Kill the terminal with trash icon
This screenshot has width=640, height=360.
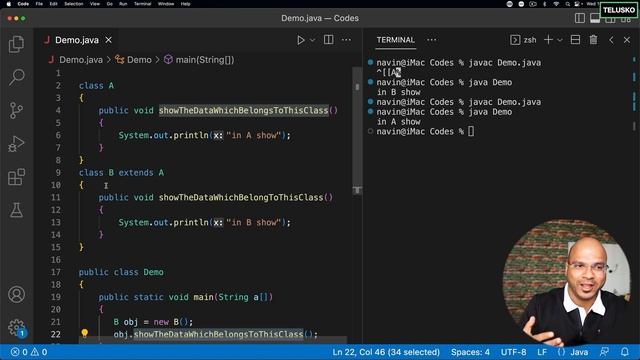click(x=593, y=40)
